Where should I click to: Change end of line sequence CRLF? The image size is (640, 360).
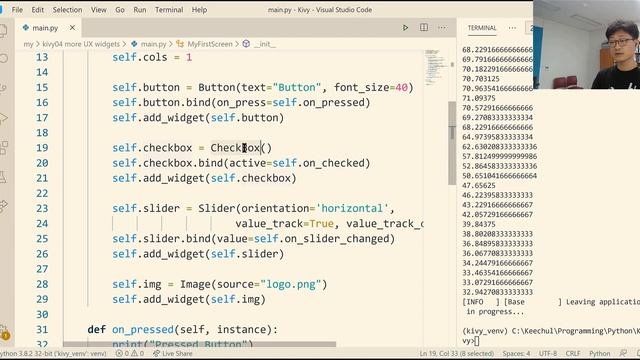(573, 353)
